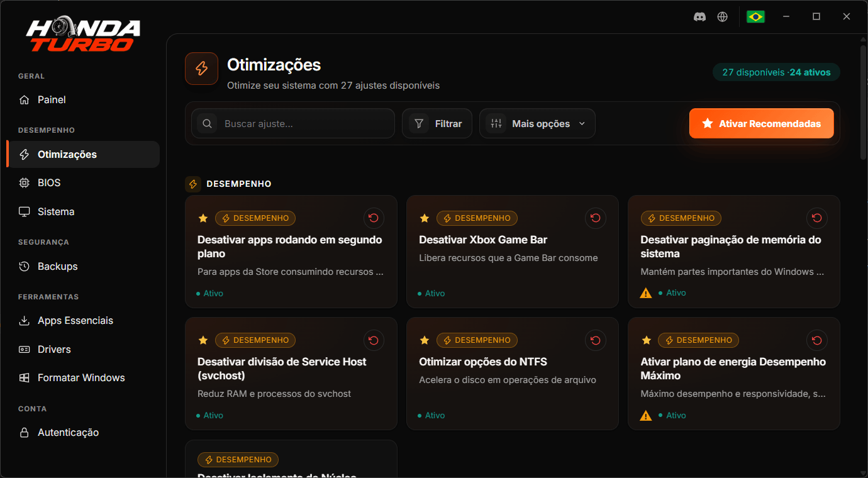Open the Mais opções dropdown
The height and width of the screenshot is (478, 868).
tap(537, 123)
